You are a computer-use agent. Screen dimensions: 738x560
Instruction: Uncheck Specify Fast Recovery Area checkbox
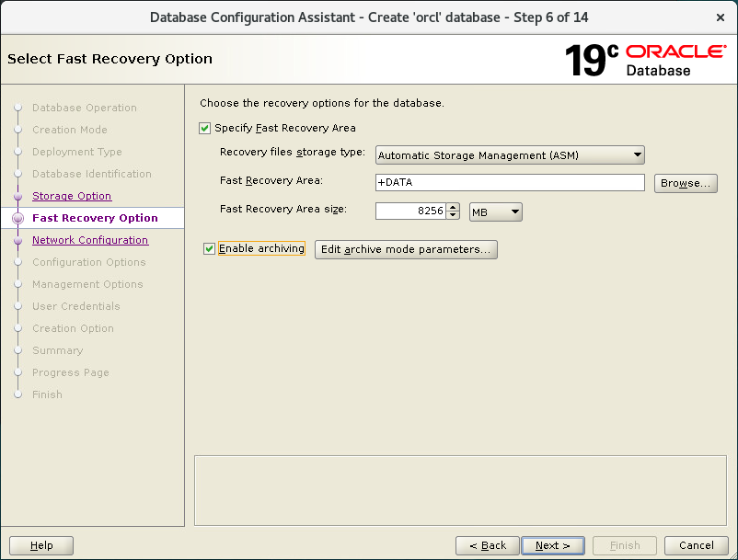204,129
